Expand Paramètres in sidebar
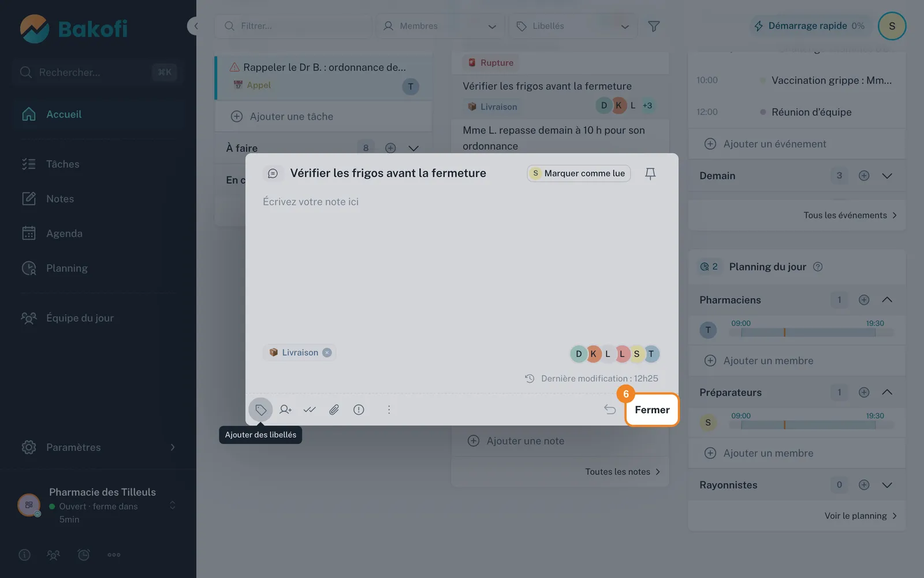The width and height of the screenshot is (924, 578). (98, 447)
